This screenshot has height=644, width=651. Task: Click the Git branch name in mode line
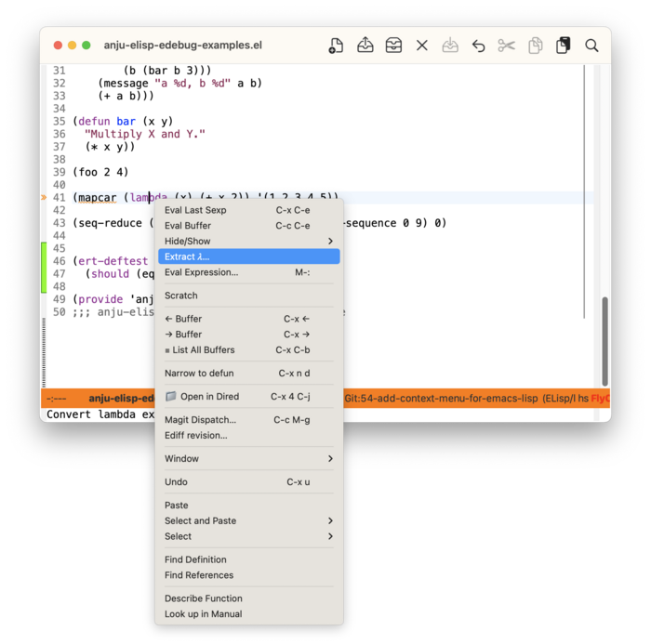(x=441, y=399)
